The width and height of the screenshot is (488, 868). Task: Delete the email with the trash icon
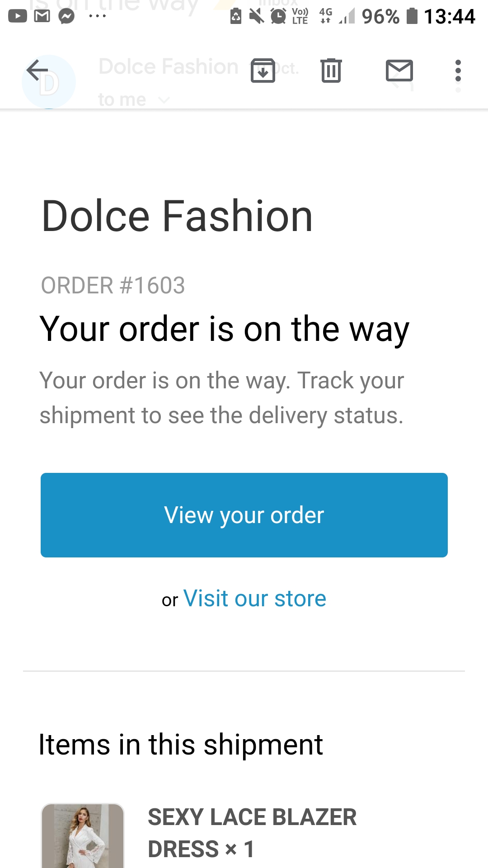tap(331, 71)
